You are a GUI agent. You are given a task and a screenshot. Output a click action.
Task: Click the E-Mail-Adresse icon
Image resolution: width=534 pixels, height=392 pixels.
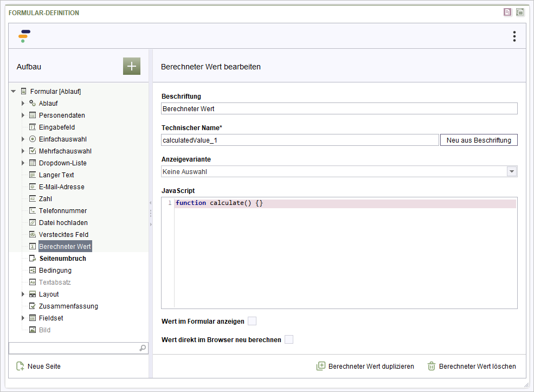point(33,187)
